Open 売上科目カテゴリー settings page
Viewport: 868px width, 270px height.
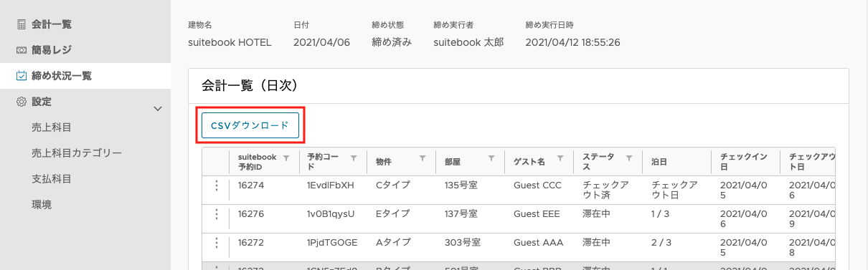(77, 153)
